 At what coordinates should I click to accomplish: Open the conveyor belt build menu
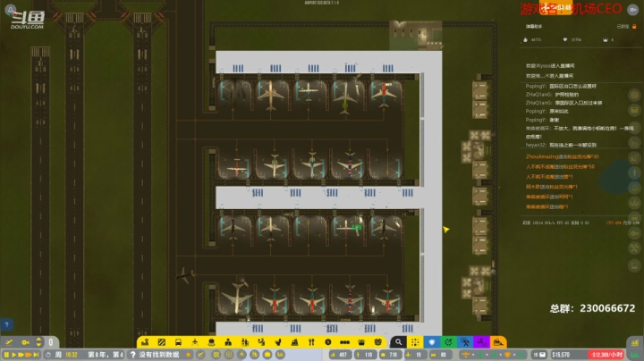coord(344,342)
